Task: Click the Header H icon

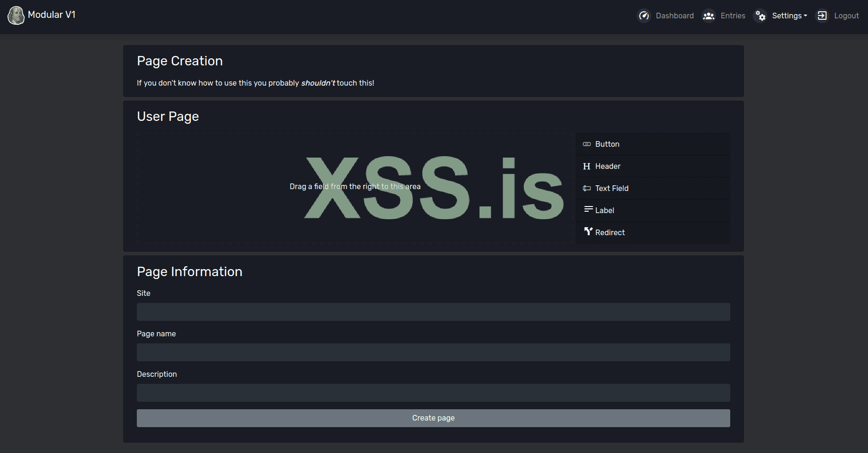Action: pyautogui.click(x=587, y=167)
